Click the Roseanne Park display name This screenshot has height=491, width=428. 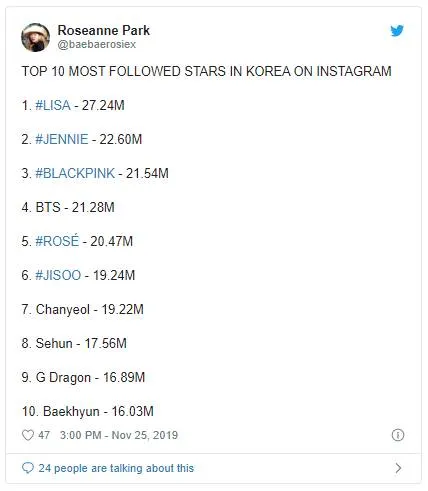click(104, 30)
